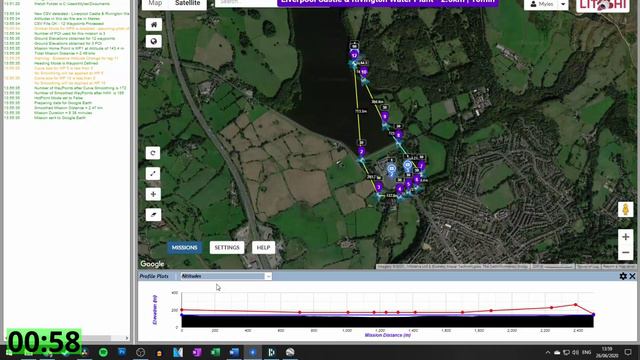
Task: Select waypoint marker 3 on the map
Action: [379, 187]
